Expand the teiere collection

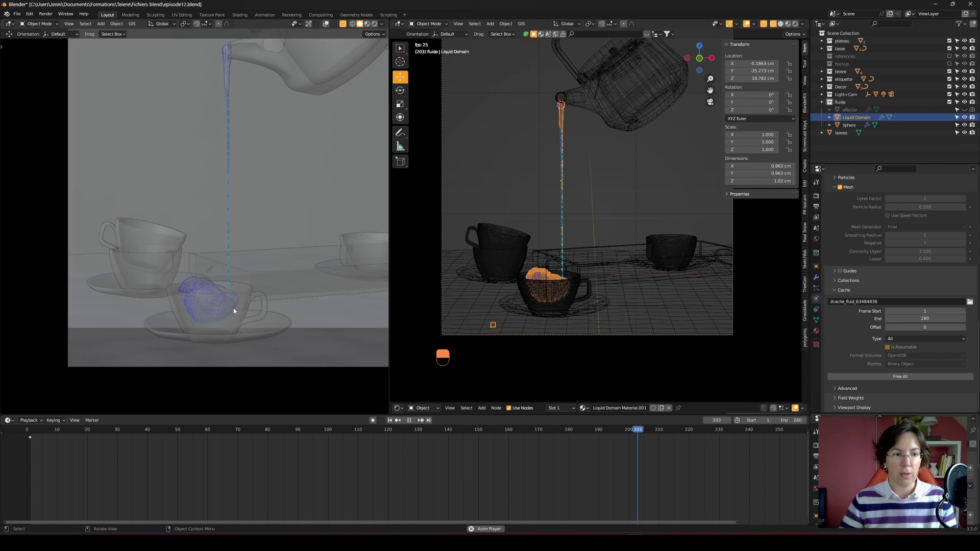click(821, 71)
